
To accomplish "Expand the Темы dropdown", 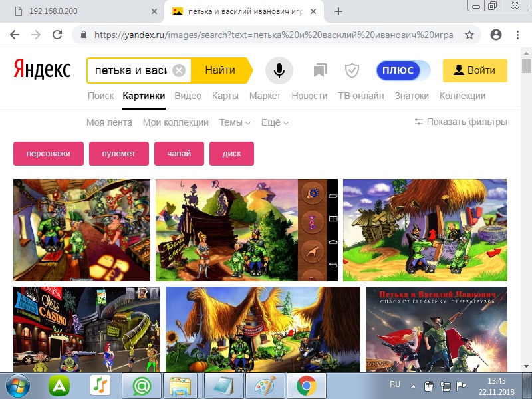I will [235, 122].
